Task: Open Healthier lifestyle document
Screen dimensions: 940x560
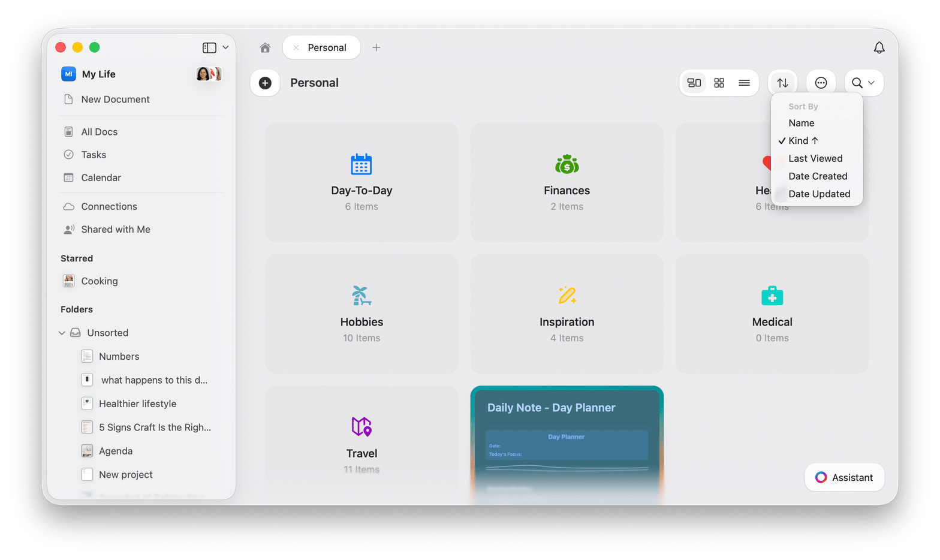Action: (x=137, y=404)
